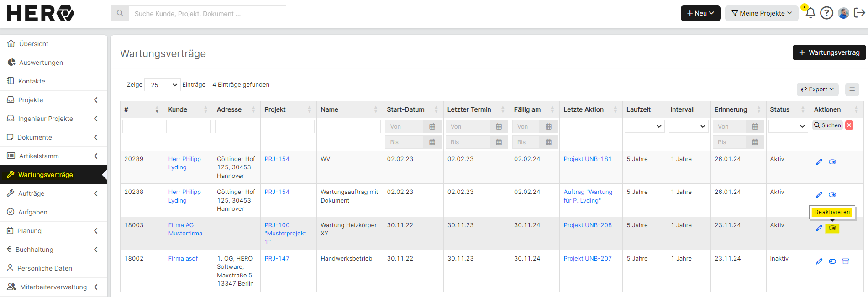This screenshot has width=868, height=297.
Task: Open the user profile avatar
Action: [844, 13]
